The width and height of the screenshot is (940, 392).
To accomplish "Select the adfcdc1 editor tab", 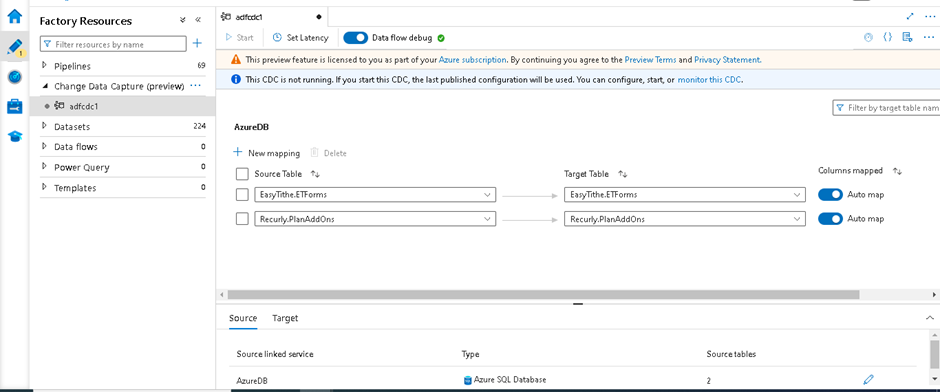I will pos(272,17).
